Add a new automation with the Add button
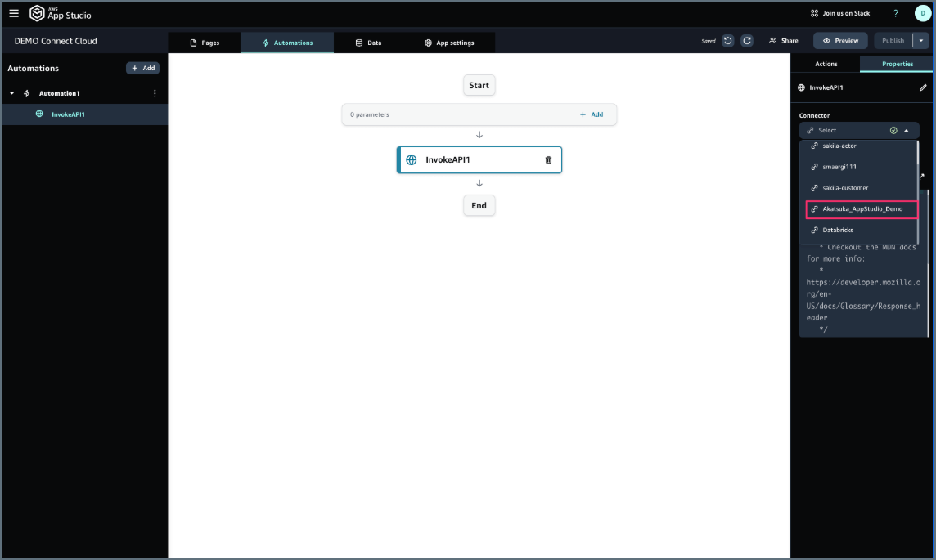The width and height of the screenshot is (936, 560). pos(142,68)
